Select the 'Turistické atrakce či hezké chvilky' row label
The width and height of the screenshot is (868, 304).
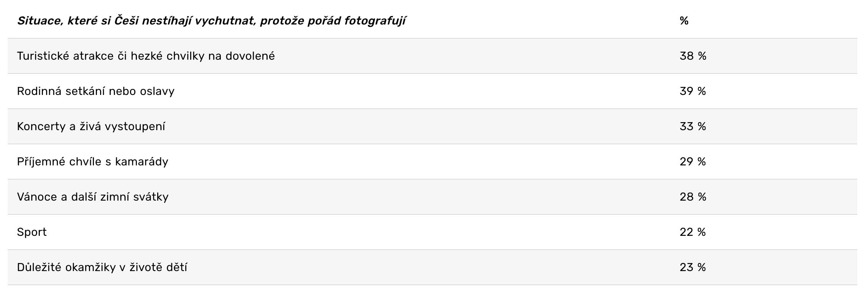tap(146, 56)
